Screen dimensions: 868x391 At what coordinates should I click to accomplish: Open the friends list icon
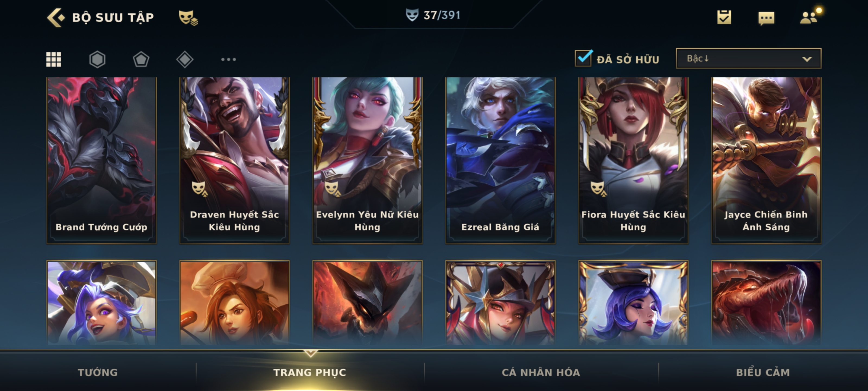pyautogui.click(x=810, y=16)
